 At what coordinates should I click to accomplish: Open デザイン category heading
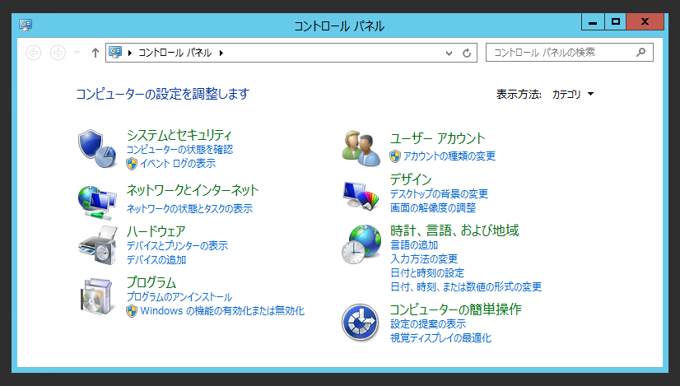pos(411,179)
